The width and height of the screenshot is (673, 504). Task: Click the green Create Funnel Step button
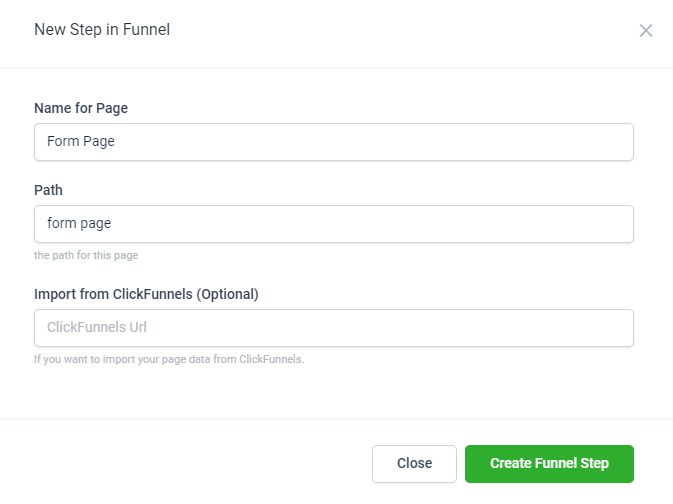coord(549,464)
